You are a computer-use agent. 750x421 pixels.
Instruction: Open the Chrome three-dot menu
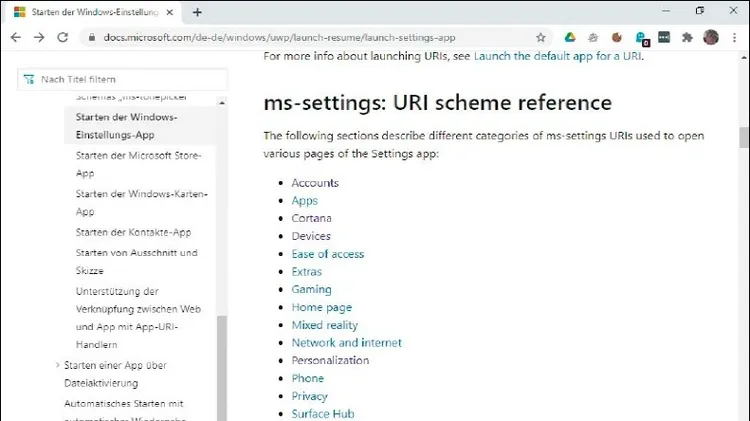click(734, 37)
